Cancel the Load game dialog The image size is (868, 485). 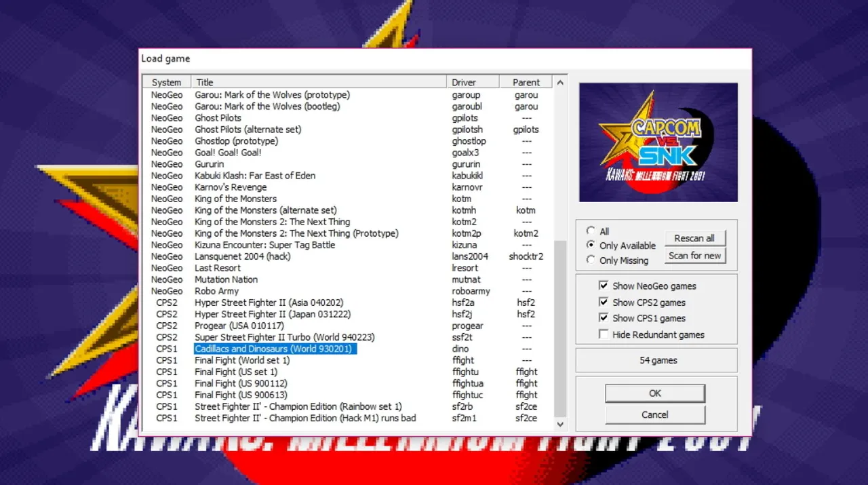pyautogui.click(x=655, y=414)
